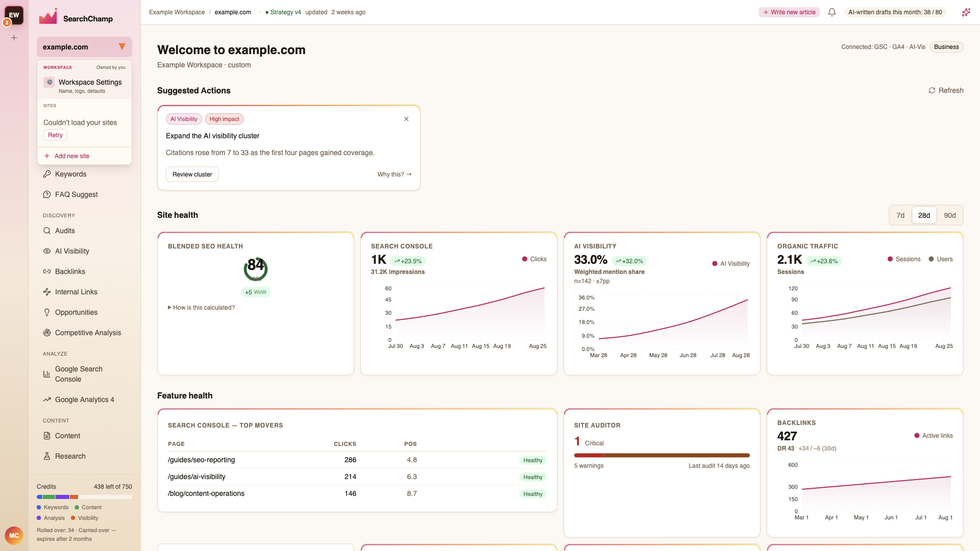Select the 90d time range

[x=949, y=215]
